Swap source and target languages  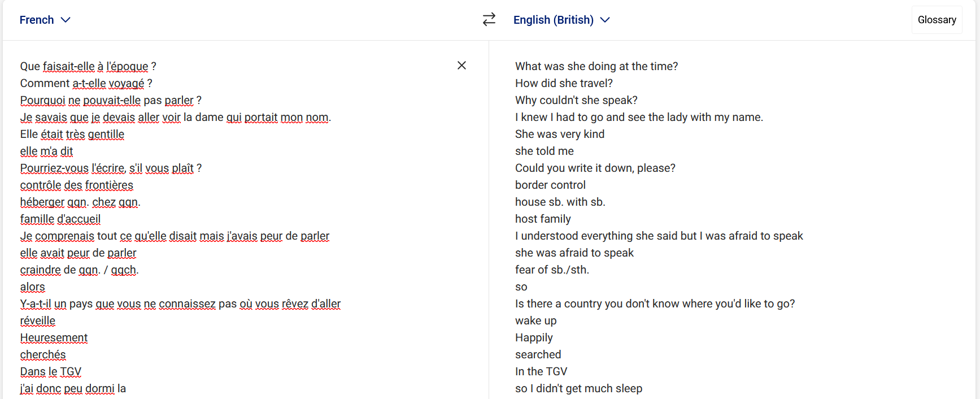[489, 20]
